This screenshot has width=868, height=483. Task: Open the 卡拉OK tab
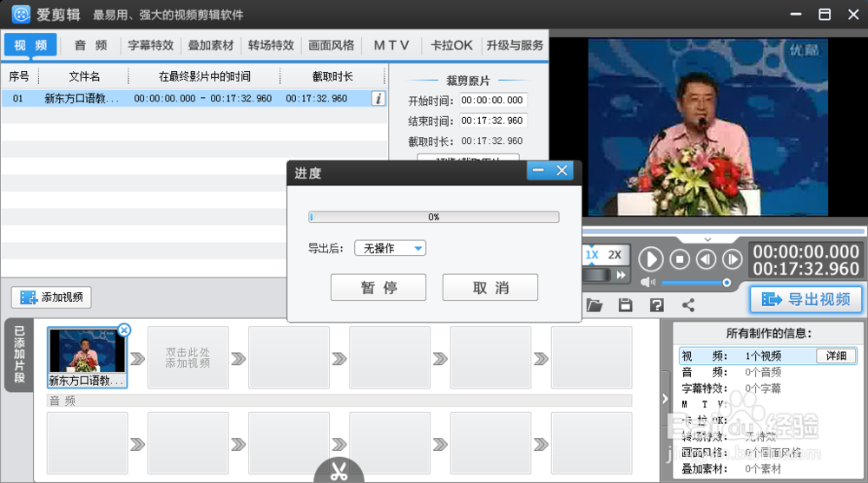point(451,45)
